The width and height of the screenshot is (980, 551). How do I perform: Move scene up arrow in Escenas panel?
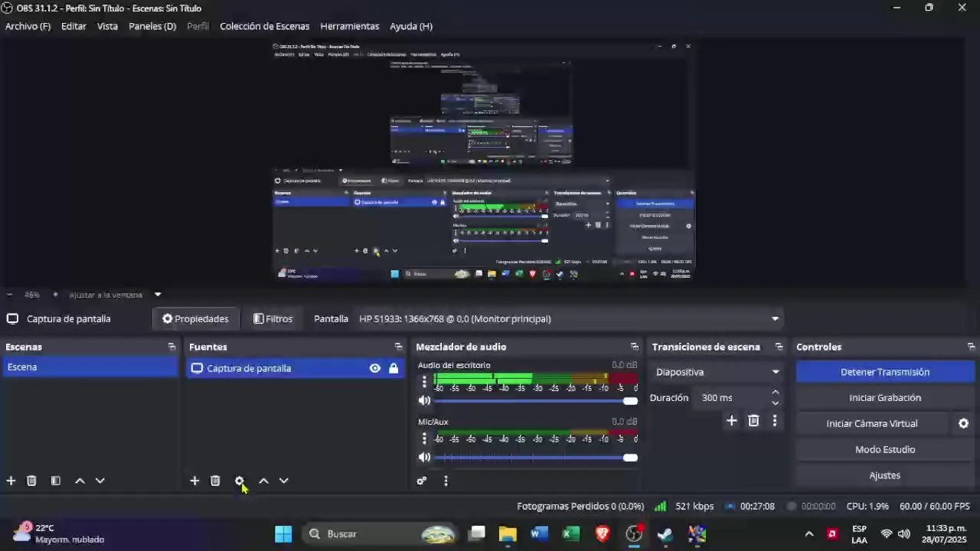[x=80, y=481]
